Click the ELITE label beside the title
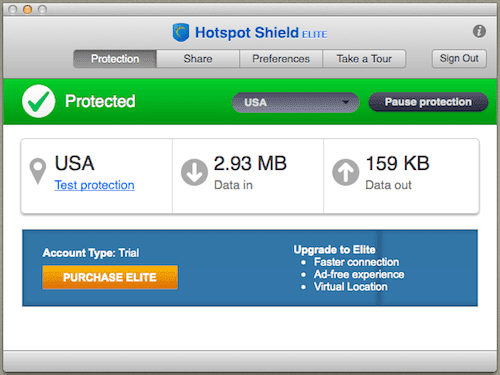Image resolution: width=500 pixels, height=375 pixels. [x=314, y=34]
